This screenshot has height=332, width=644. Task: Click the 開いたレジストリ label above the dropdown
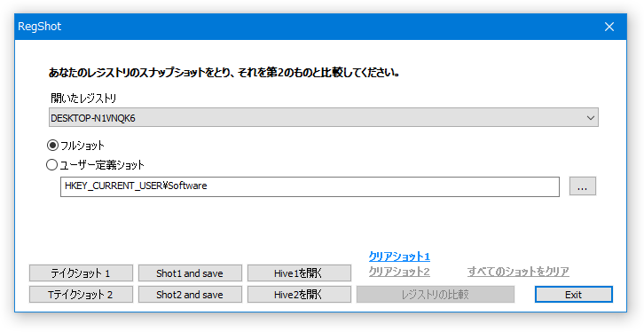coord(83,98)
